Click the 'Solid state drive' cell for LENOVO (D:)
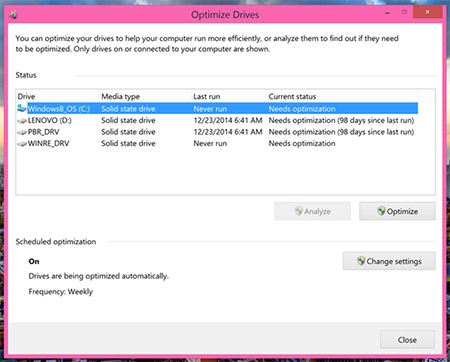The image size is (450, 362). [x=128, y=120]
